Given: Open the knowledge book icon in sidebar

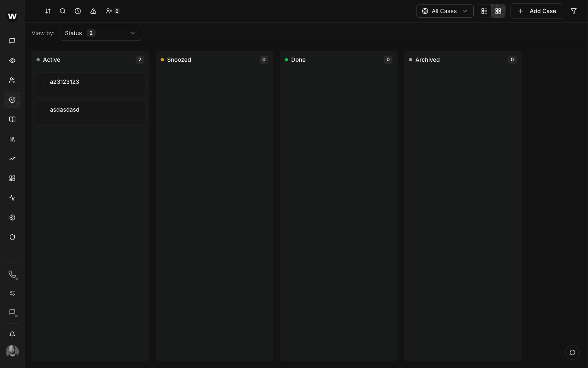Looking at the screenshot, I should (12, 119).
